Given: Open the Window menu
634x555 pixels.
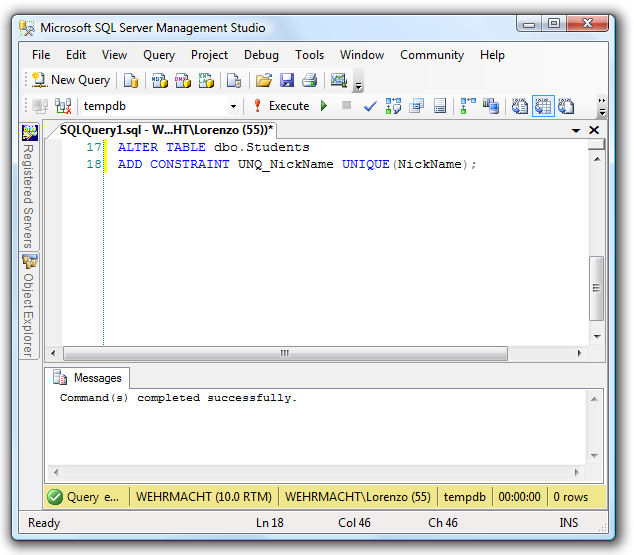Looking at the screenshot, I should 362,55.
